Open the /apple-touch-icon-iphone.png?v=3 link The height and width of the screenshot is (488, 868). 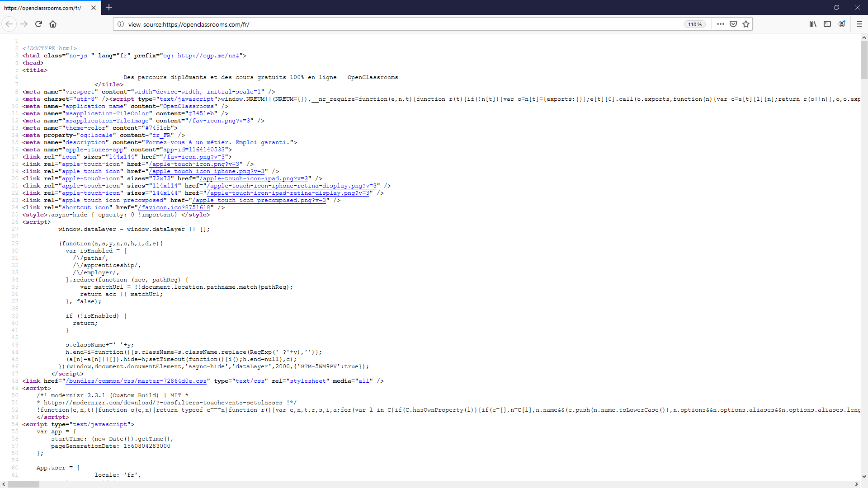207,171
